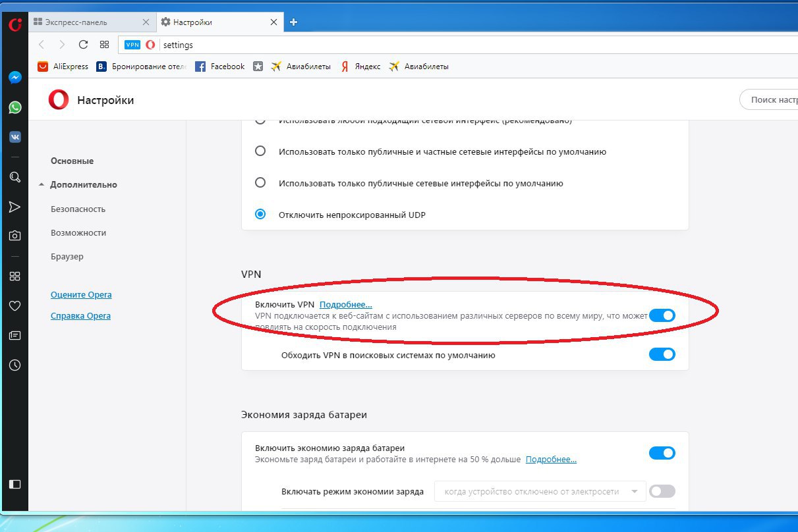Switch to Экспресс-панель tab
Image resolution: width=798 pixels, height=532 pixels.
(92, 22)
